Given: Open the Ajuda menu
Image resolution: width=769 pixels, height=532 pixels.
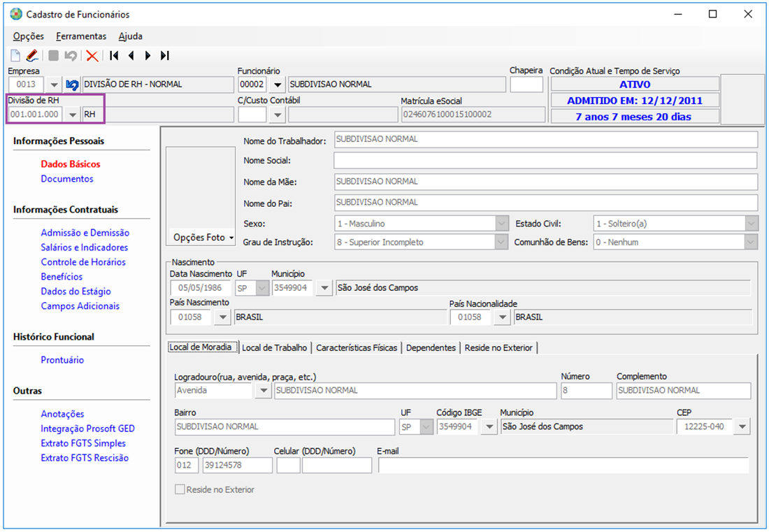Looking at the screenshot, I should click(x=131, y=36).
